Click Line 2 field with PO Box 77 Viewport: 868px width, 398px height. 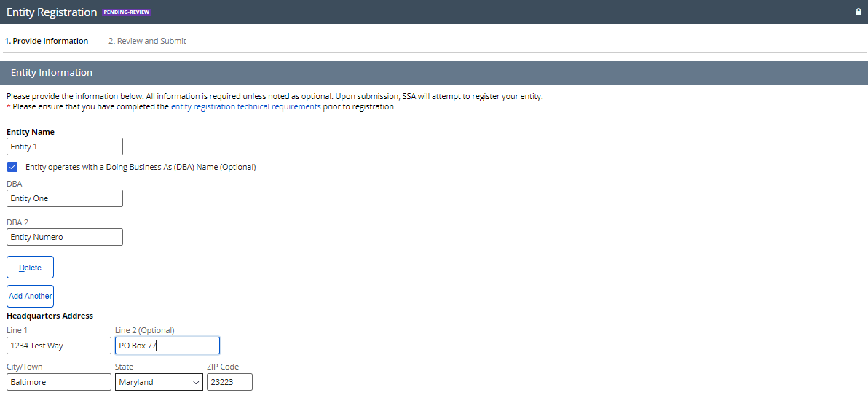click(x=167, y=346)
